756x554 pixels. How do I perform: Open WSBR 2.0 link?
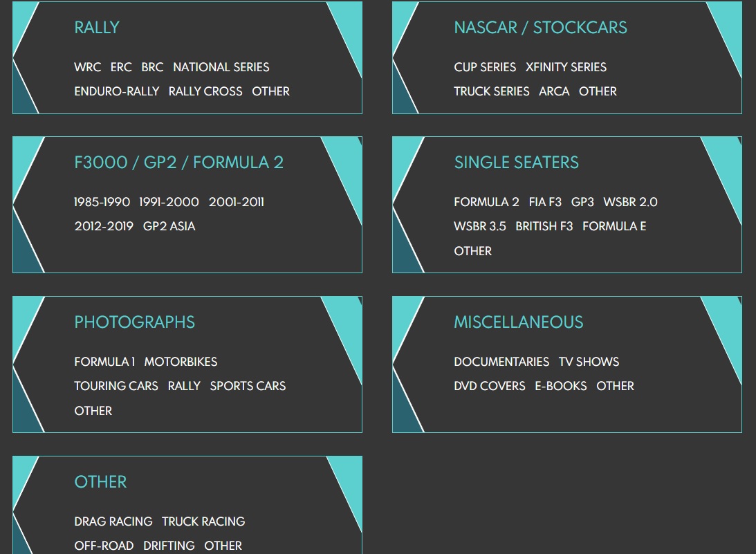631,202
